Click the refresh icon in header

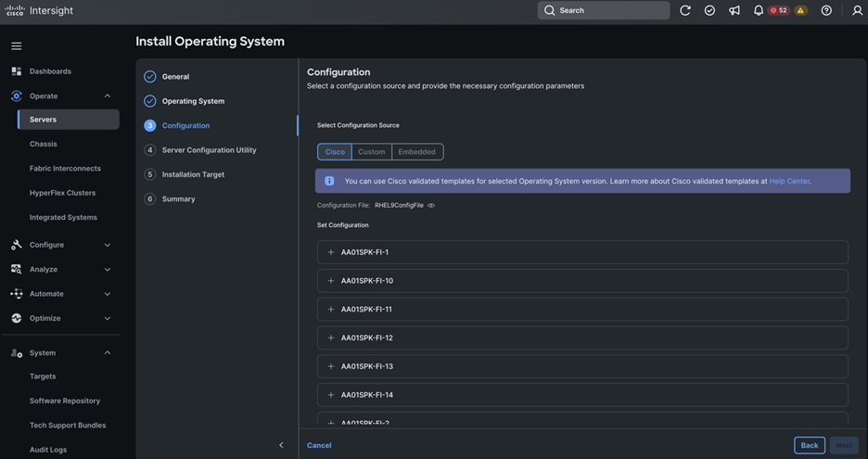(x=684, y=10)
